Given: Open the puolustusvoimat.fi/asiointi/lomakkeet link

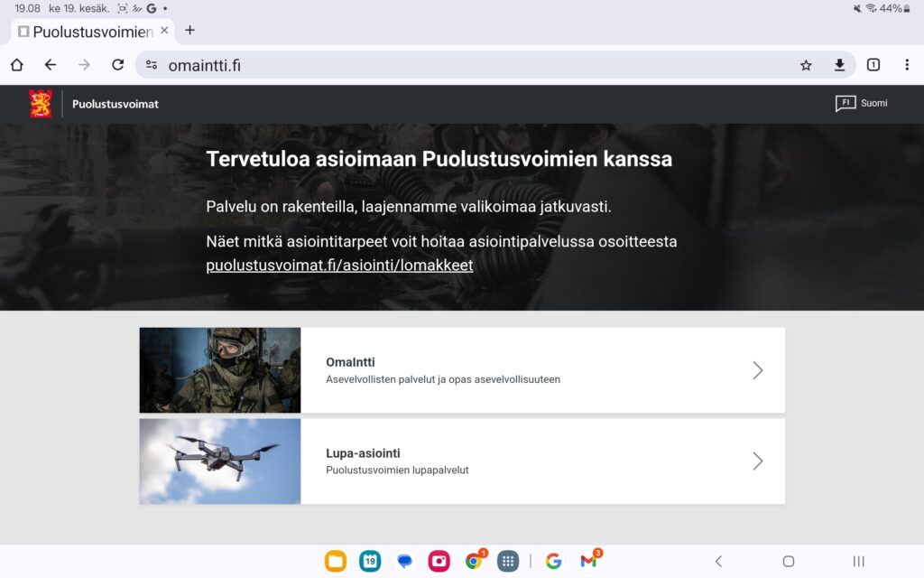Looking at the screenshot, I should coord(339,266).
